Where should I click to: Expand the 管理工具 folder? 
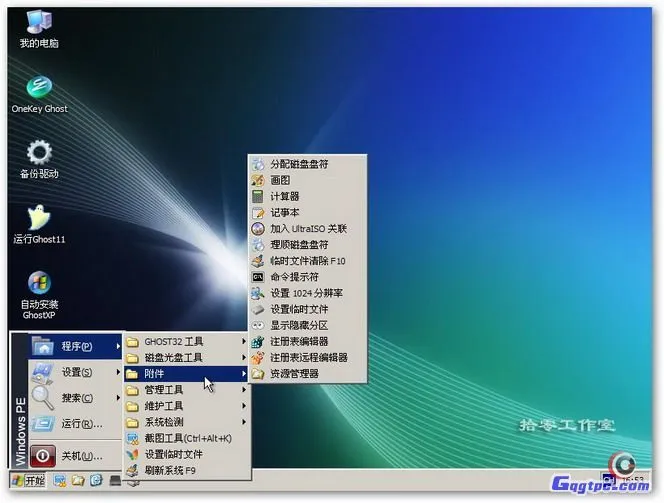pyautogui.click(x=186, y=390)
